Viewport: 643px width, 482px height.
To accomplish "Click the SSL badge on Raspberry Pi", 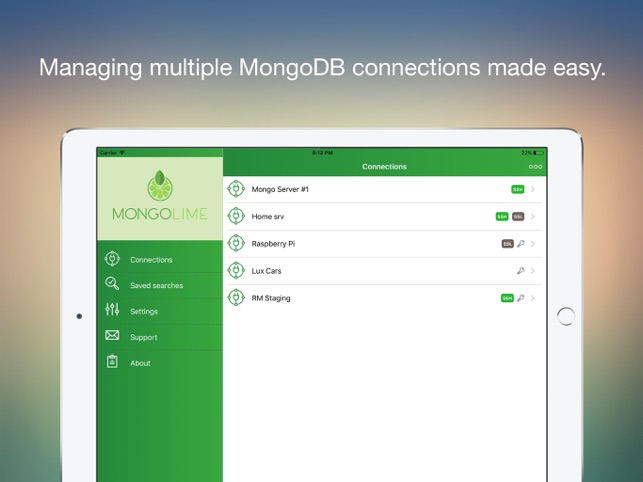I will pyautogui.click(x=507, y=244).
